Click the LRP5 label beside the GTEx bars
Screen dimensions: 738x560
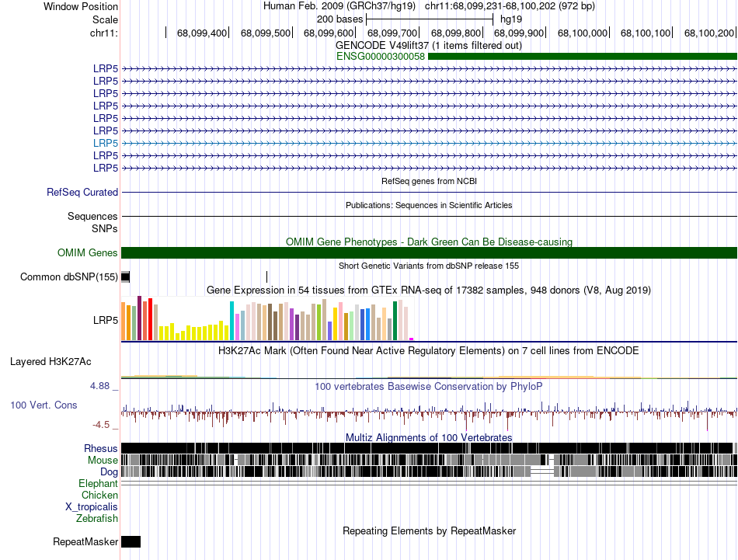point(106,321)
